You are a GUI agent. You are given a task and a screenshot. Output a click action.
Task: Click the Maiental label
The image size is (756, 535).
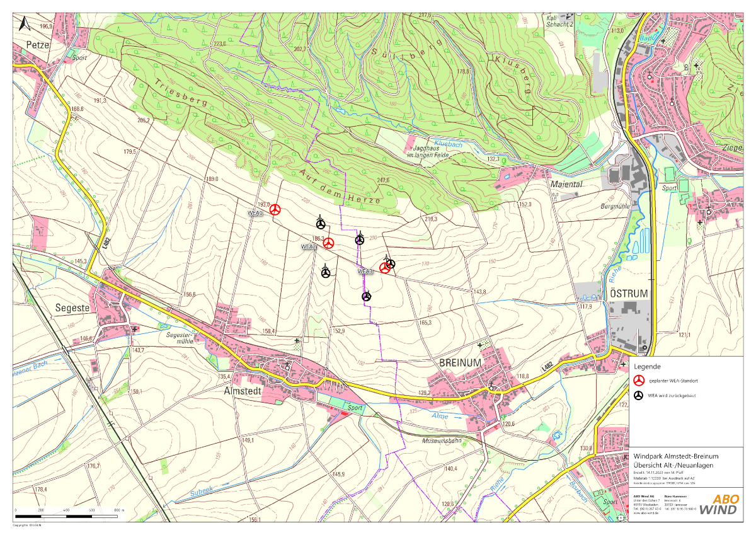pyautogui.click(x=566, y=185)
